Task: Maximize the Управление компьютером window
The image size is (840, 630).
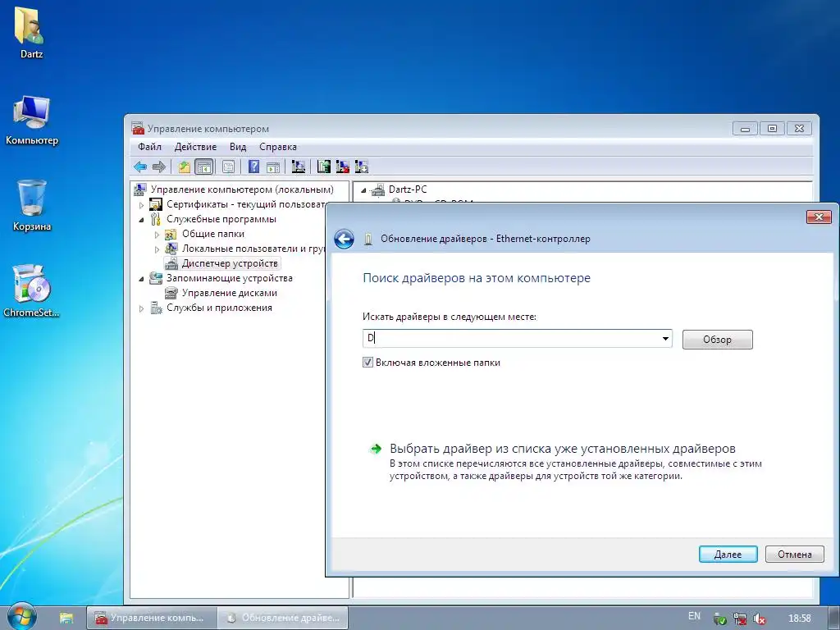Action: coord(772,129)
